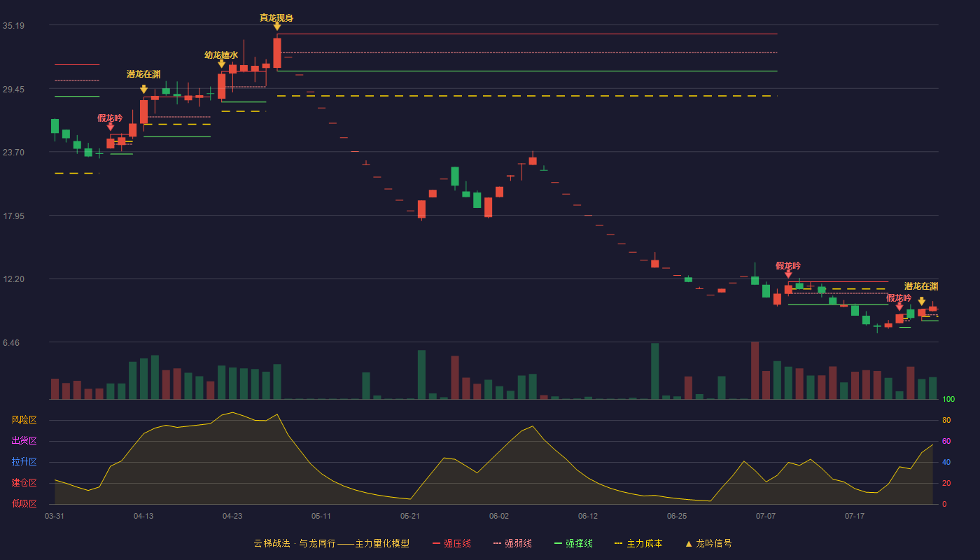This screenshot has height=560, width=980.
Task: Select the latest 潜龙在渊 arrow at the chart end
Action: click(922, 302)
